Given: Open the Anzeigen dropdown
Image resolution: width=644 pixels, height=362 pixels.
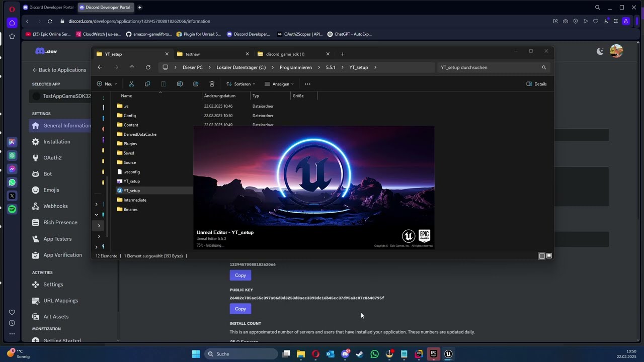Looking at the screenshot, I should coord(279,84).
